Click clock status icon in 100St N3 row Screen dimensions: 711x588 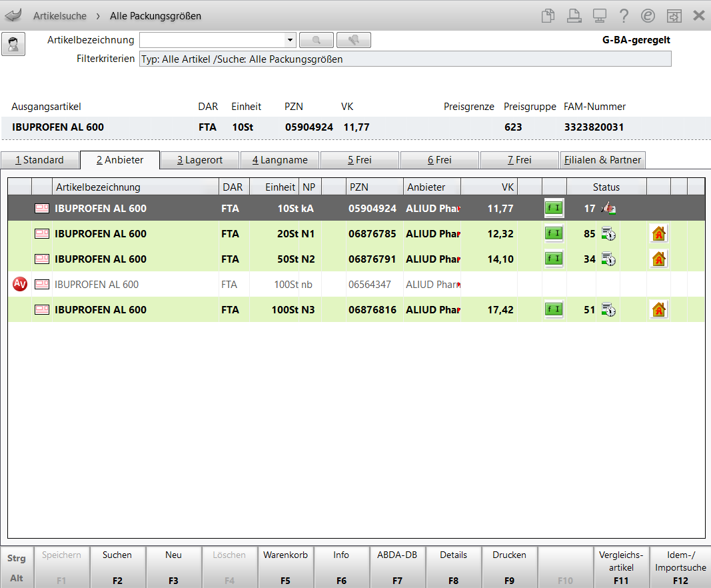coord(608,310)
